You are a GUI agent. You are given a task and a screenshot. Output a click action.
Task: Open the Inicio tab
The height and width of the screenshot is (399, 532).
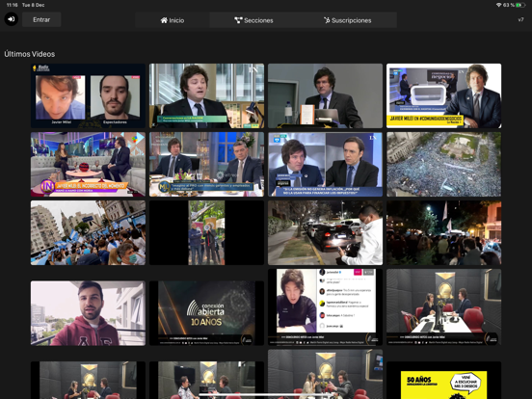click(x=173, y=20)
